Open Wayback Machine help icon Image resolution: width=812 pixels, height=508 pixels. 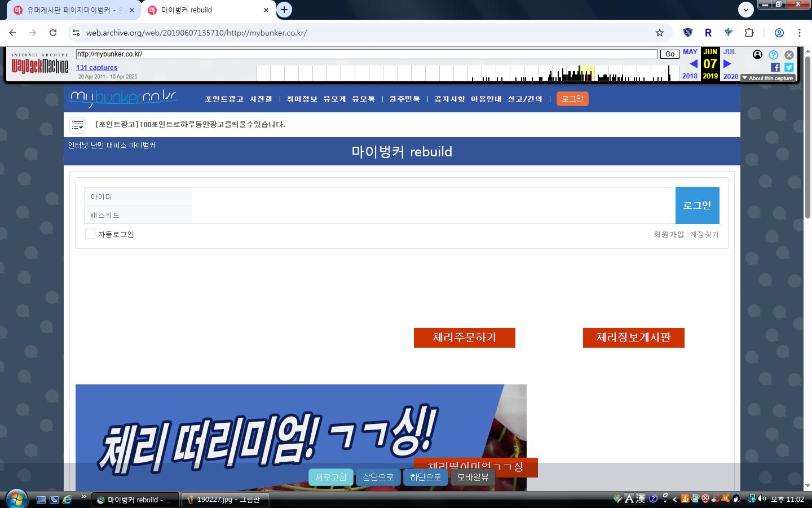coord(774,55)
